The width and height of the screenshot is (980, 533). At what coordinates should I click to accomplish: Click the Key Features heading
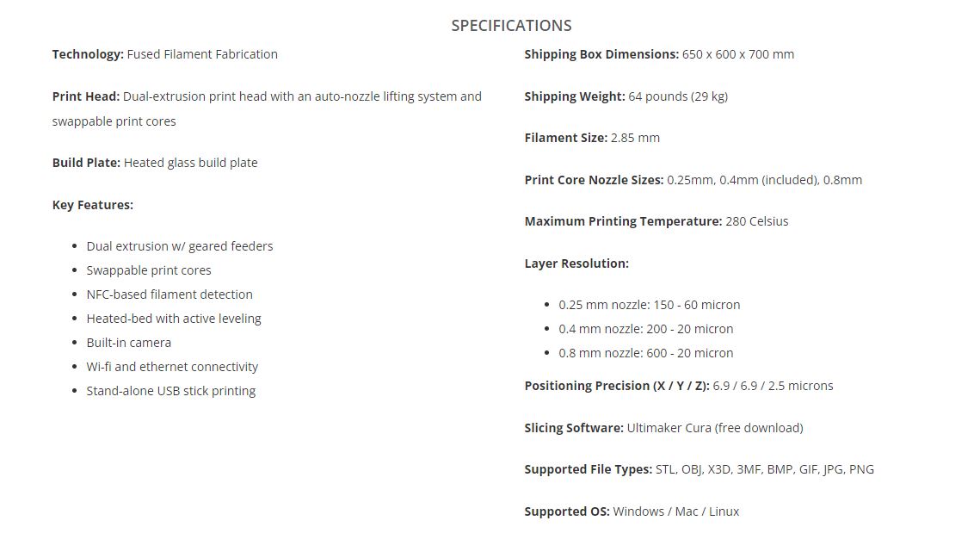[x=93, y=205]
